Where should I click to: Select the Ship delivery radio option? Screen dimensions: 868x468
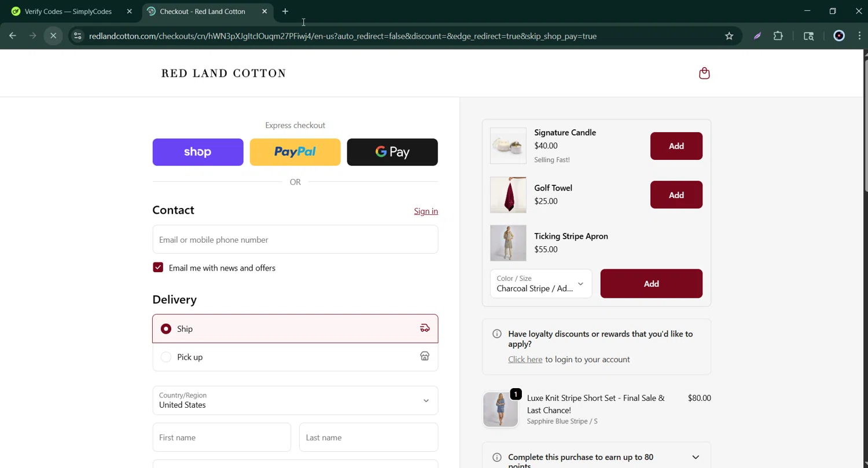pos(166,328)
